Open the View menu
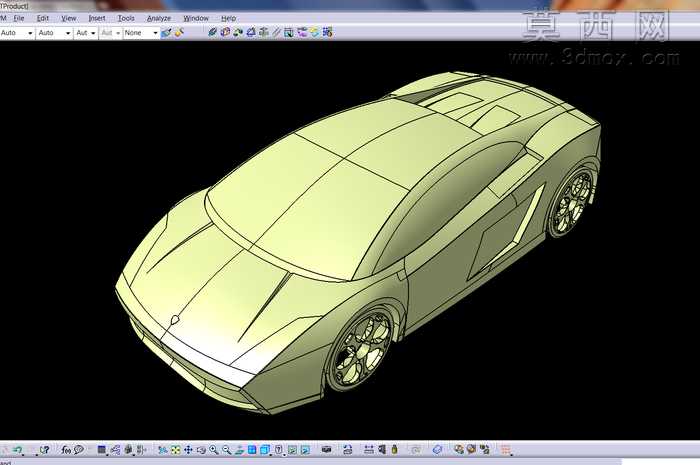The image size is (700, 465). point(68,18)
